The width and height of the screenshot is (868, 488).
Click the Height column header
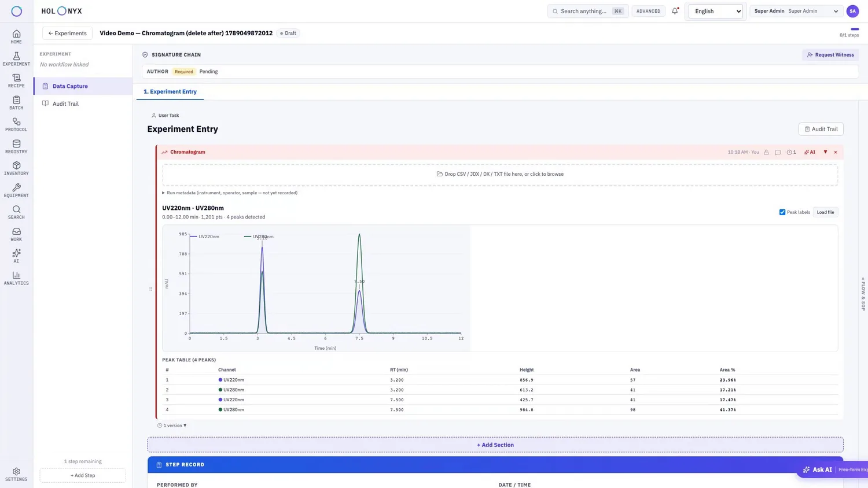(527, 370)
